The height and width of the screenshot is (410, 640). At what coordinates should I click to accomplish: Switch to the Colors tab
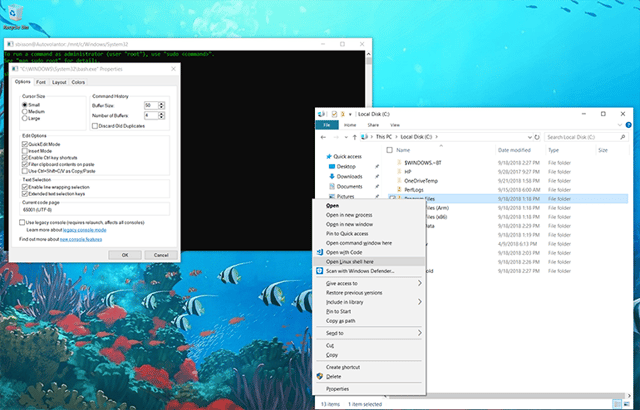coord(78,82)
